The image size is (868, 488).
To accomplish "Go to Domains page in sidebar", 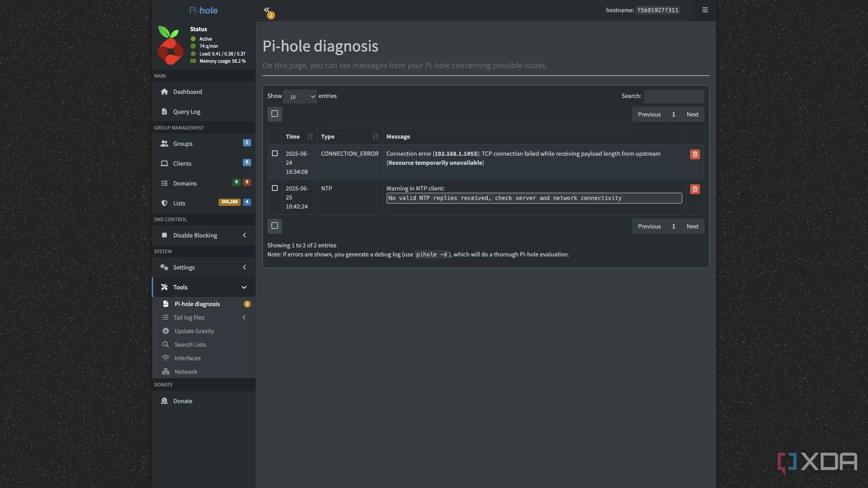I will [x=204, y=183].
